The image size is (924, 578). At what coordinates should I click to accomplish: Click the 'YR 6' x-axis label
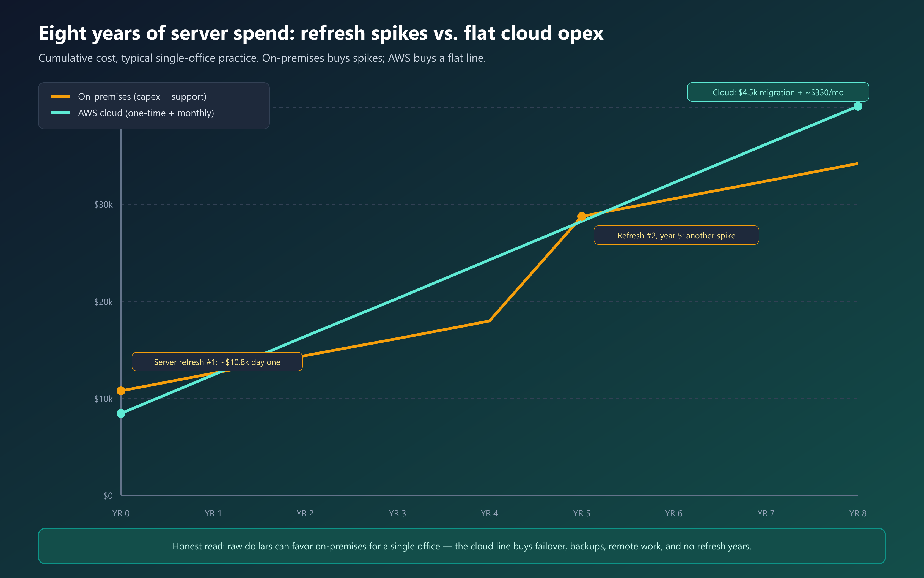[673, 513]
